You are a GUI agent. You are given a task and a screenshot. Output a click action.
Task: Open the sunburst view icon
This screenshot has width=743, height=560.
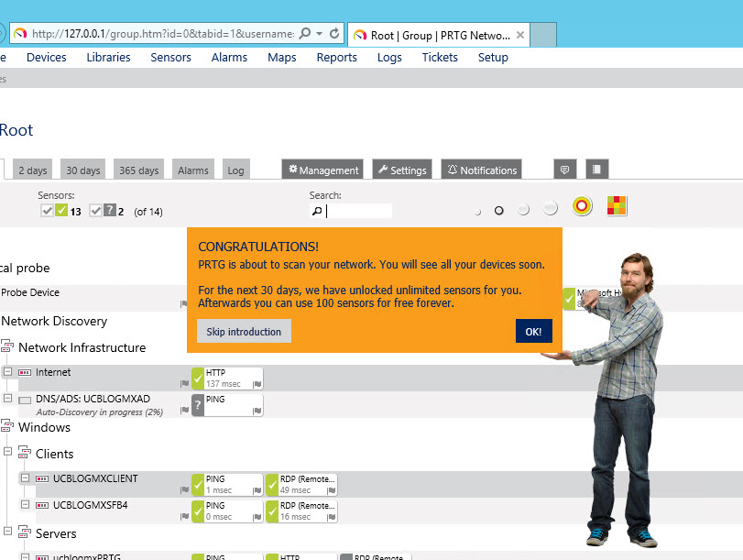click(x=582, y=206)
